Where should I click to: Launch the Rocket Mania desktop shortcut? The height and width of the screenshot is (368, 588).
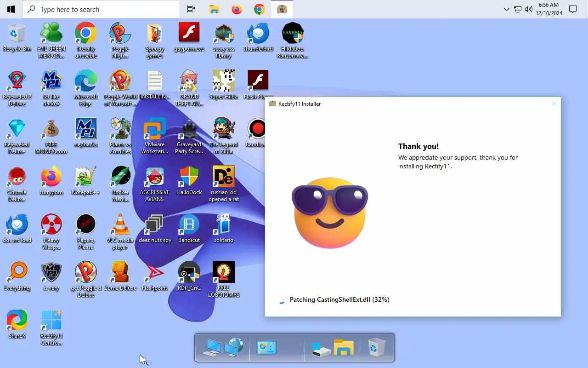[x=120, y=184]
